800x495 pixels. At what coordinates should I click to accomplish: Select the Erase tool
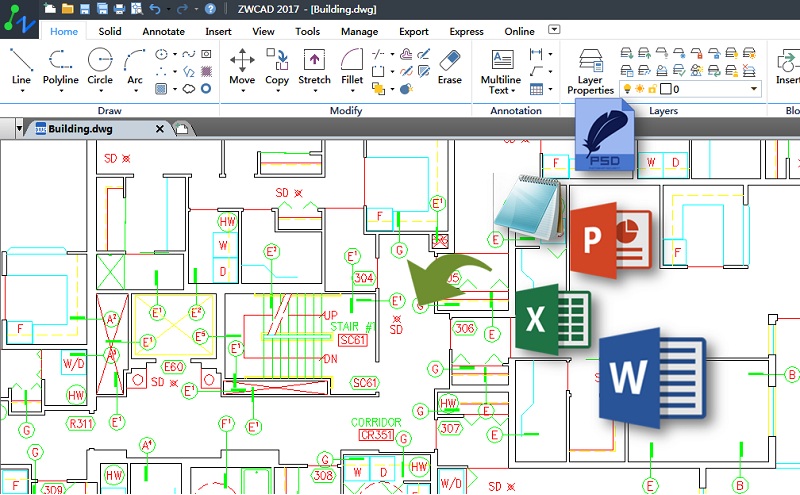449,66
